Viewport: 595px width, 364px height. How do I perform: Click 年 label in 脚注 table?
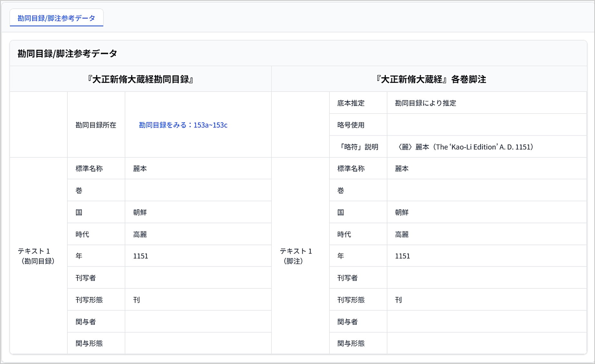coord(341,256)
